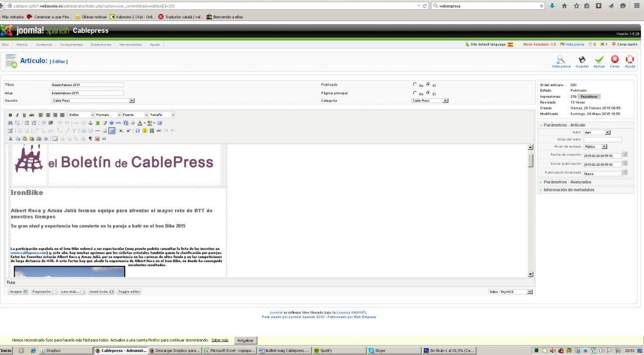Screen dimensions: 644x355
Task: Open the Sitio menu
Action: pos(5,45)
